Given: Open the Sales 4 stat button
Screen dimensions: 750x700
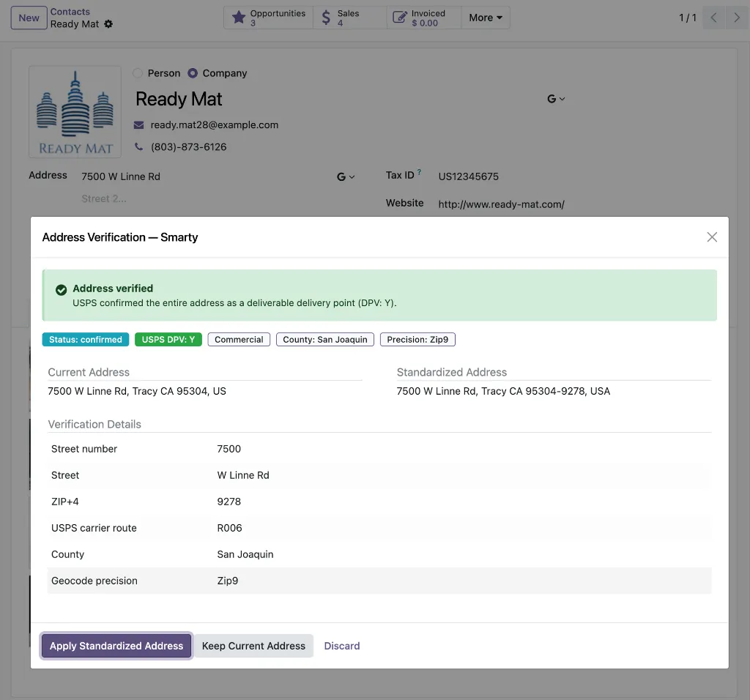Looking at the screenshot, I should tap(350, 18).
